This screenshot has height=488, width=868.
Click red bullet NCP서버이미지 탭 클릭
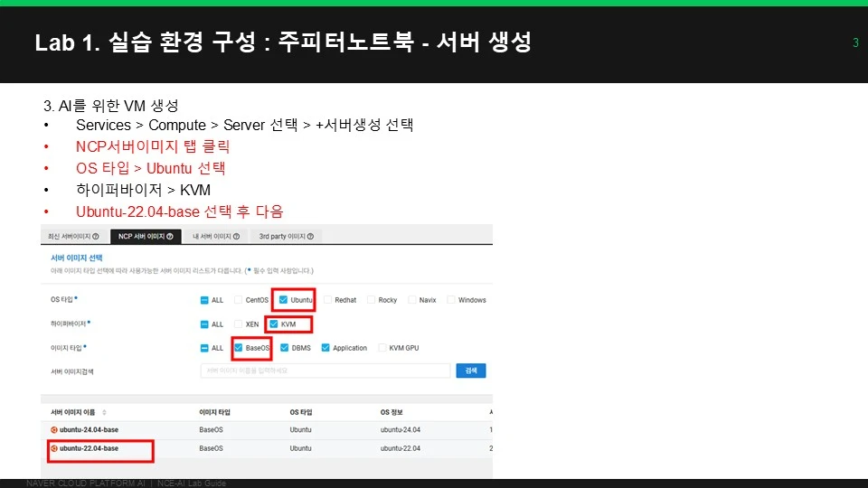pyautogui.click(x=153, y=146)
